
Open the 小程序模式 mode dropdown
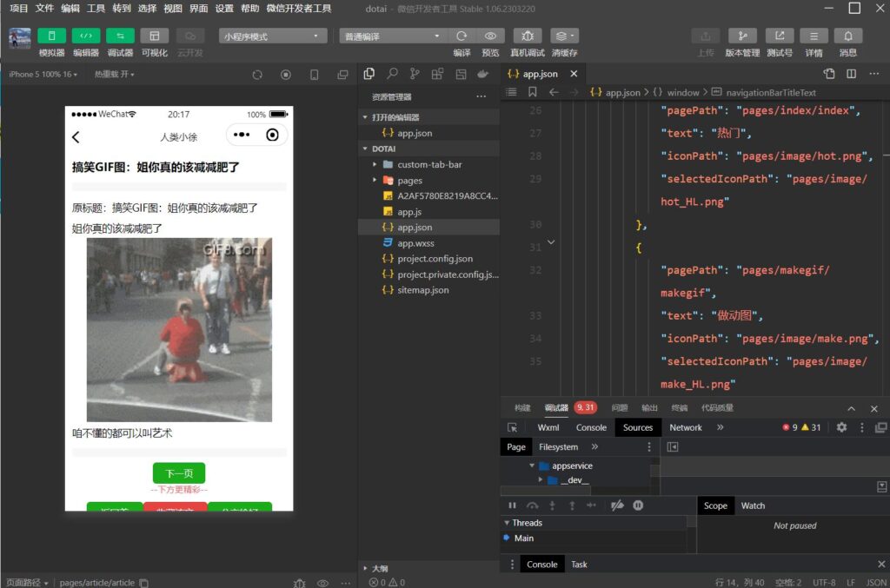click(x=272, y=36)
